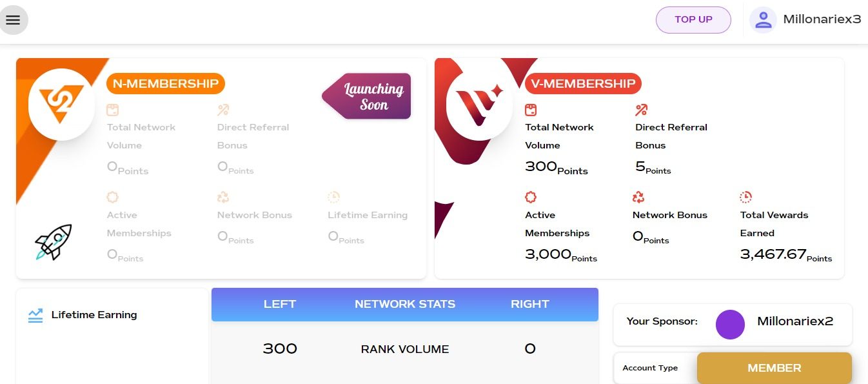
Task: Select the V-MEMBERSHIP label badge
Action: coord(582,83)
